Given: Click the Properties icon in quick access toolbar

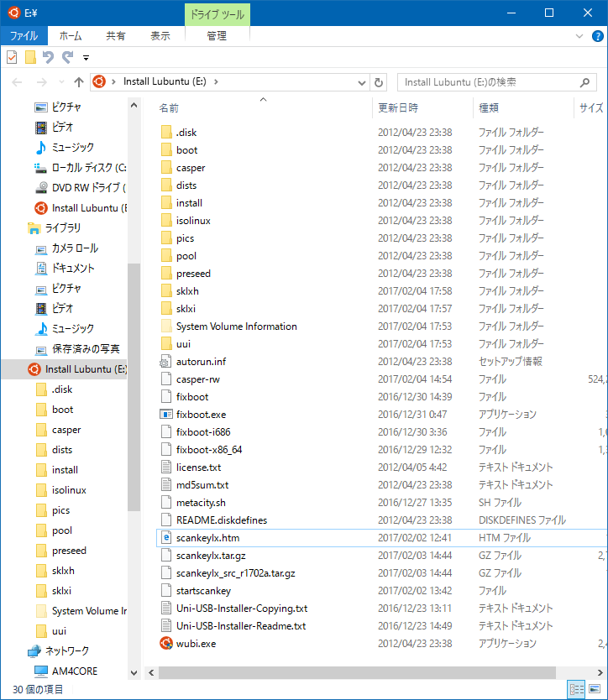Looking at the screenshot, I should coord(12,57).
